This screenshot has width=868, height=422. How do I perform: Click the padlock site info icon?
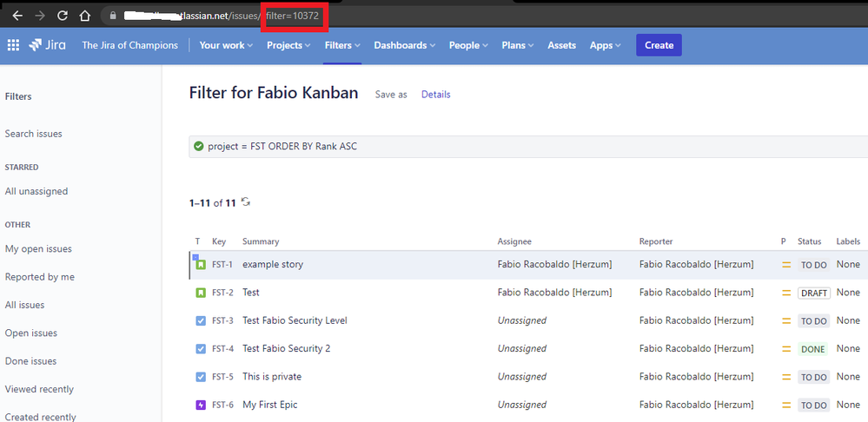[x=114, y=16]
